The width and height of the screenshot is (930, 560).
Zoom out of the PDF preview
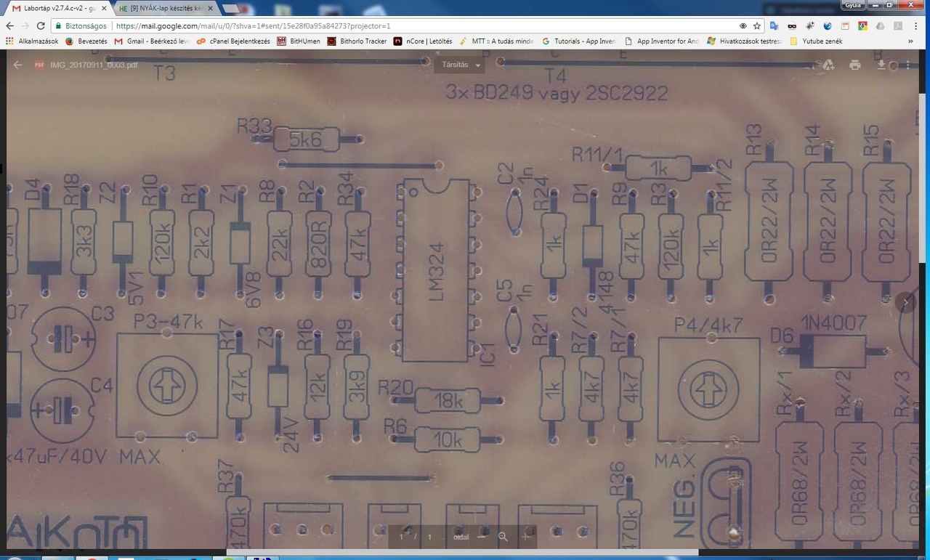point(481,537)
